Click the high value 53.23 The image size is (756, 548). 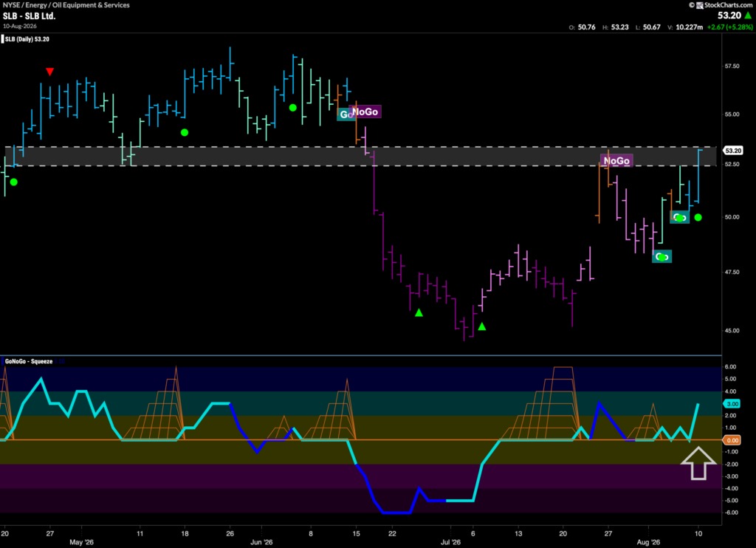tap(619, 27)
